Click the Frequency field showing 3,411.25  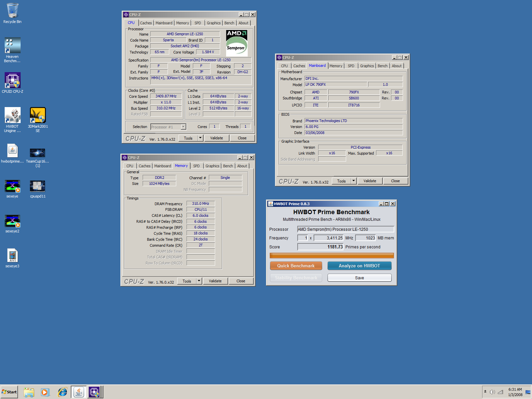click(329, 238)
